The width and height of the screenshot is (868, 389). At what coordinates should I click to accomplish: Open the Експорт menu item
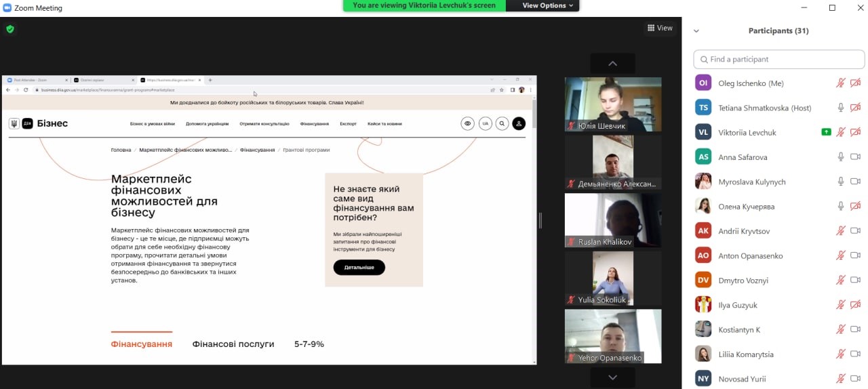[348, 124]
